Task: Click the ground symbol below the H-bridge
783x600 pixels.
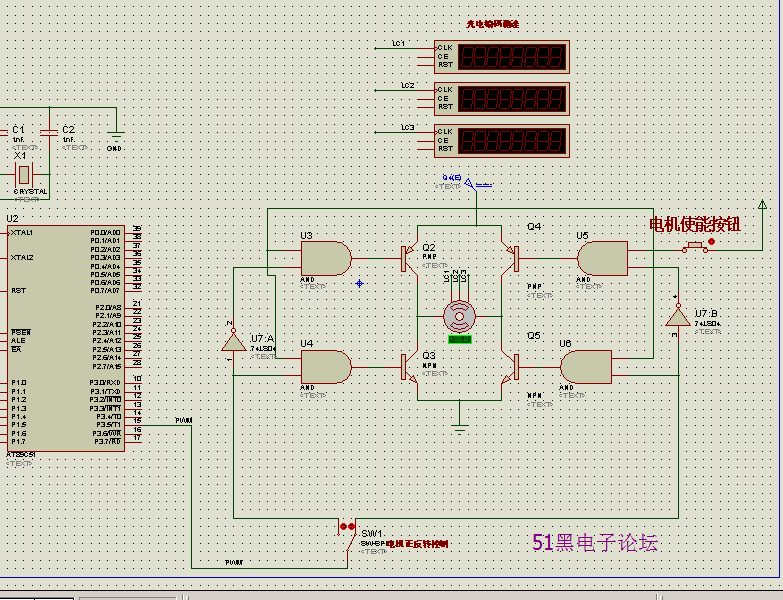Action: [459, 427]
